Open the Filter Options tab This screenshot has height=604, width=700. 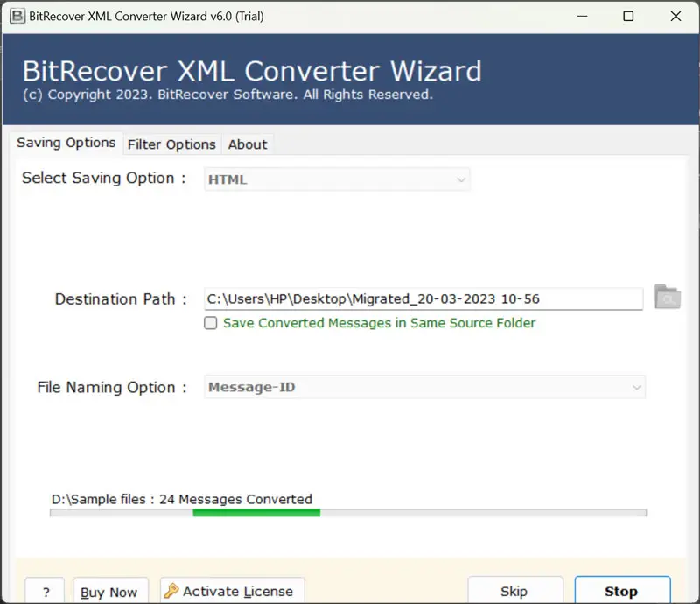pyautogui.click(x=171, y=144)
